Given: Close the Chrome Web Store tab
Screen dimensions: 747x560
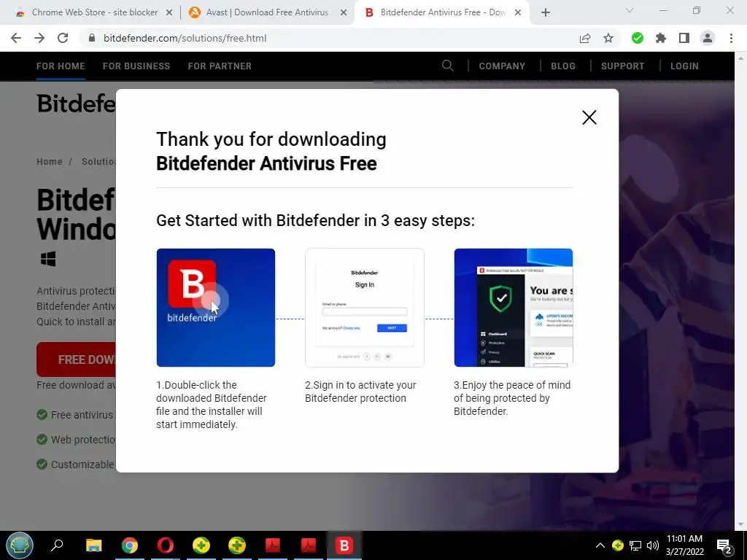Looking at the screenshot, I should click(x=169, y=13).
